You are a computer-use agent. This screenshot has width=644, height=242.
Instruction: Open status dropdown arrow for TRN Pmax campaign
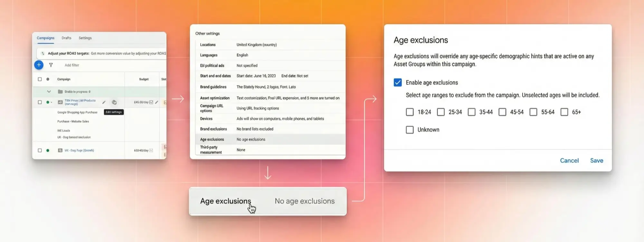[52, 103]
